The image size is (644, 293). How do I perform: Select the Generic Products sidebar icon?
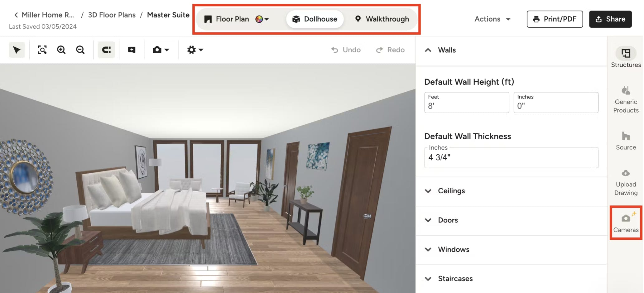[x=625, y=99]
